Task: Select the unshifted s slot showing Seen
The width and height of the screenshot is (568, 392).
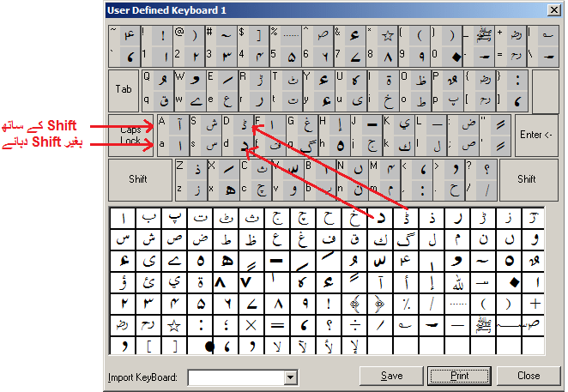Action: pos(211,147)
